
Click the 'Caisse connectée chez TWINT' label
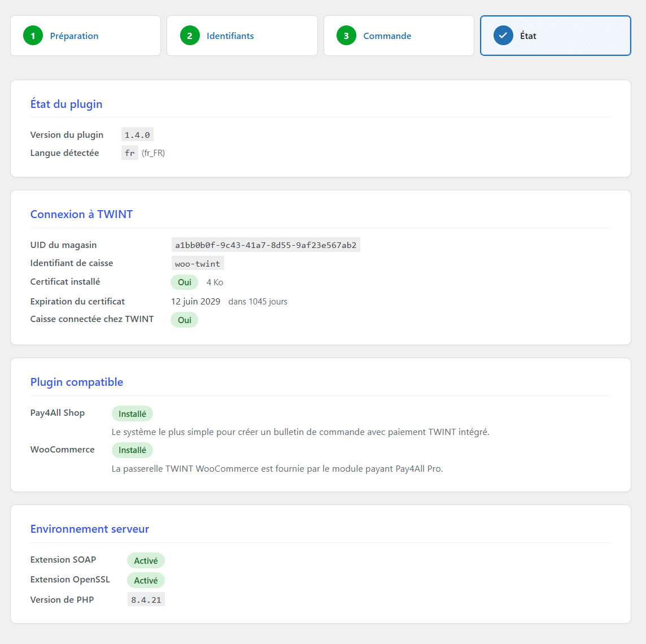pos(92,319)
